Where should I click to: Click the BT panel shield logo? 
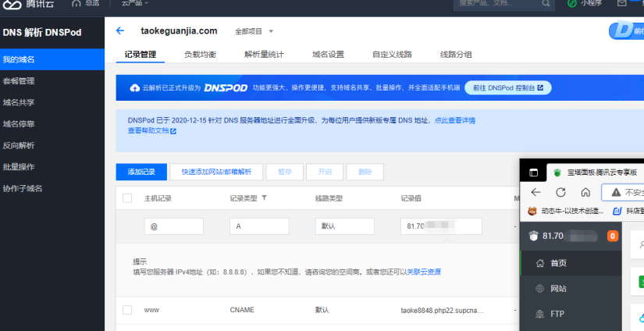(533, 236)
